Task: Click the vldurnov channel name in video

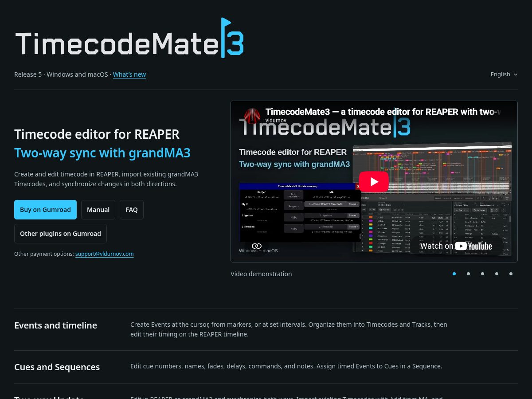Action: pyautogui.click(x=276, y=120)
